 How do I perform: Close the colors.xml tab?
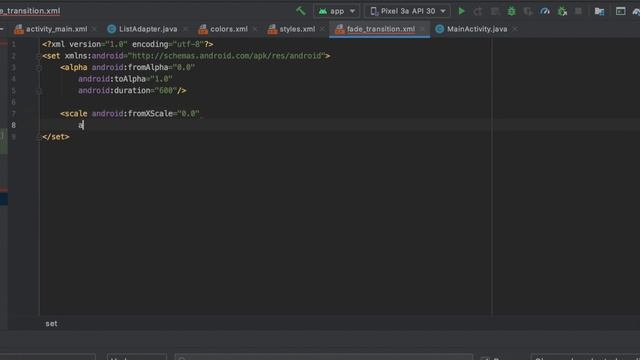[x=255, y=29]
